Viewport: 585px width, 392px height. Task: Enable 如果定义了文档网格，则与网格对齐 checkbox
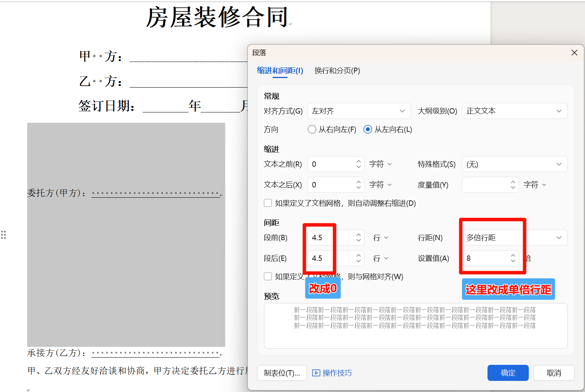tap(268, 276)
